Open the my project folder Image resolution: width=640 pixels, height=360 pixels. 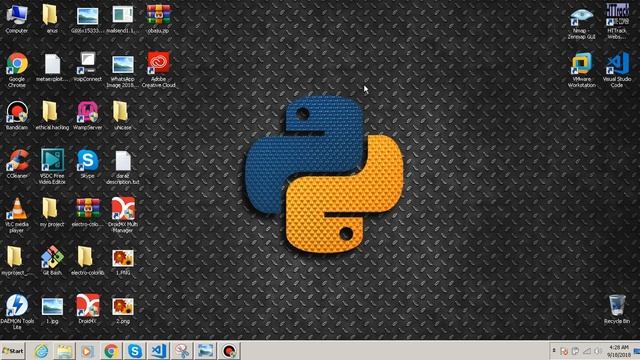coord(52,212)
